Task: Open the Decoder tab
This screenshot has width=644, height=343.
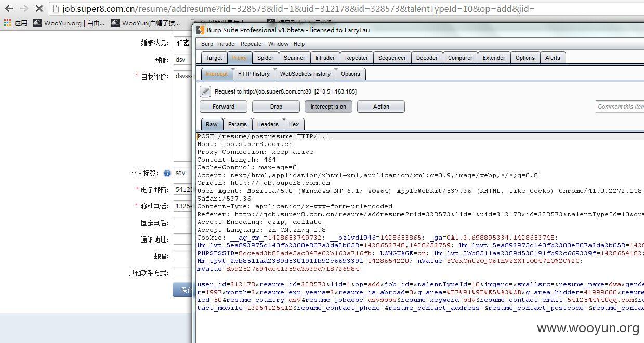Action: coord(427,58)
